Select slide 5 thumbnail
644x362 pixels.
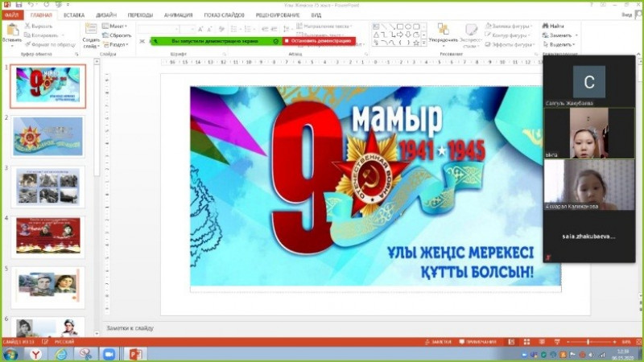pos(48,288)
